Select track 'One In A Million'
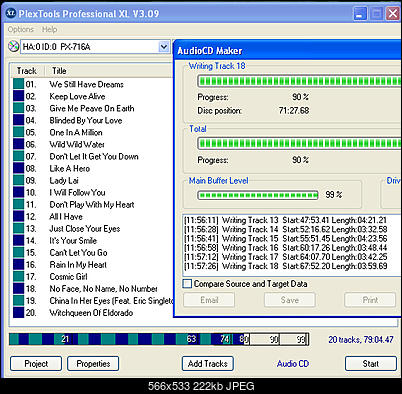402x394 pixels. (76, 132)
